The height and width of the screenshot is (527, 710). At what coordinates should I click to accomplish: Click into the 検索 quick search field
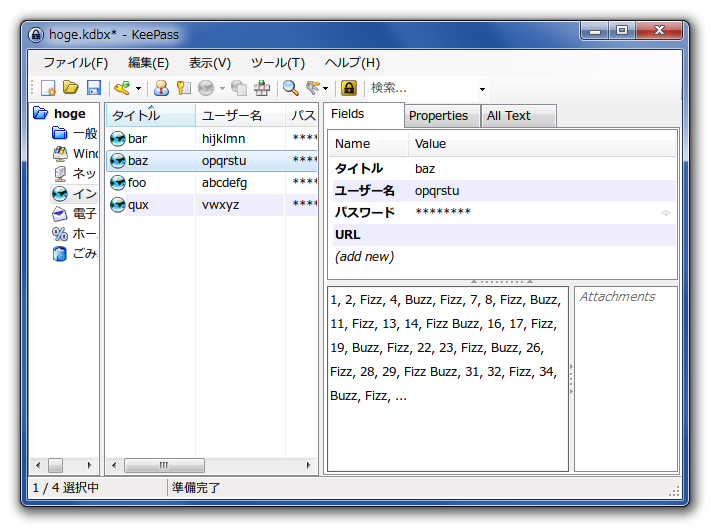[x=422, y=88]
